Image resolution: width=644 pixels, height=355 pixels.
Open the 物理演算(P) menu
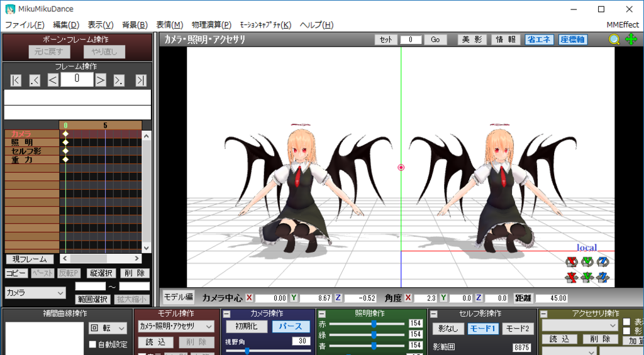211,25
